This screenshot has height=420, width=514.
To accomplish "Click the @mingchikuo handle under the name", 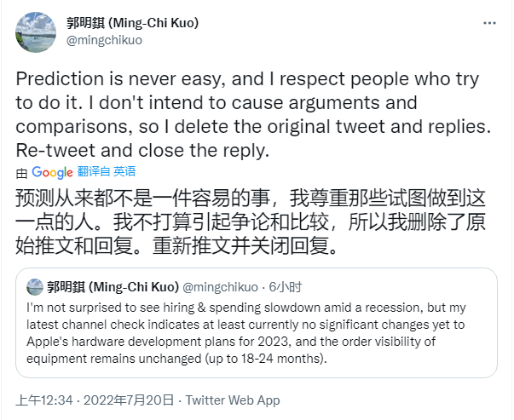I will (101, 40).
